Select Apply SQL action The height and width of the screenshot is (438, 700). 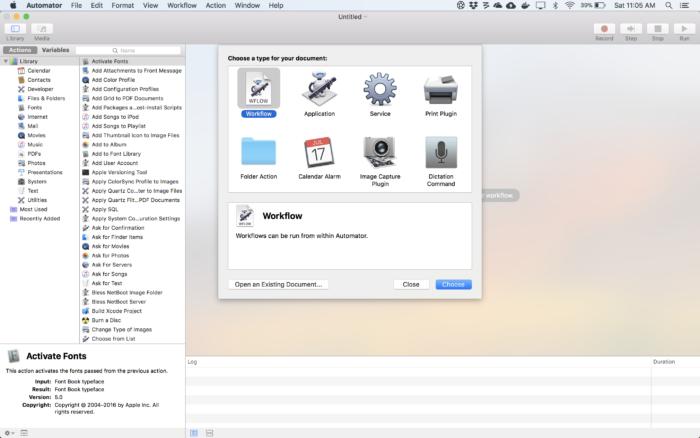click(105, 209)
